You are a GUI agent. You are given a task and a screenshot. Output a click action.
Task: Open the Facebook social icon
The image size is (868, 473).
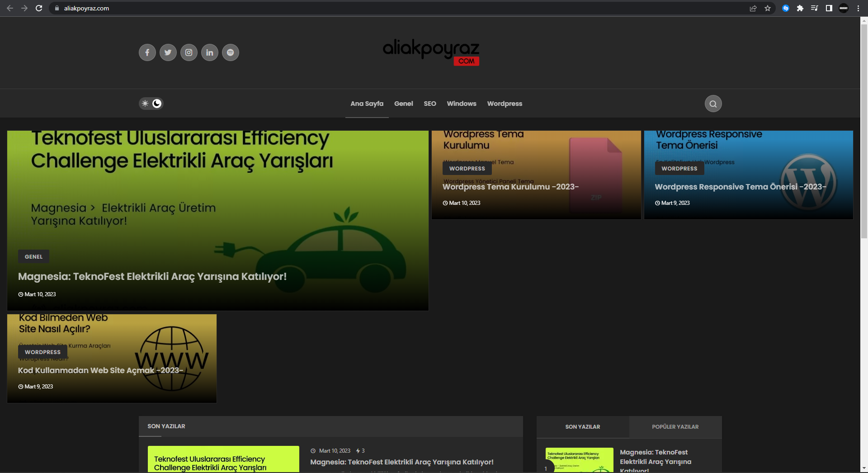[147, 52]
